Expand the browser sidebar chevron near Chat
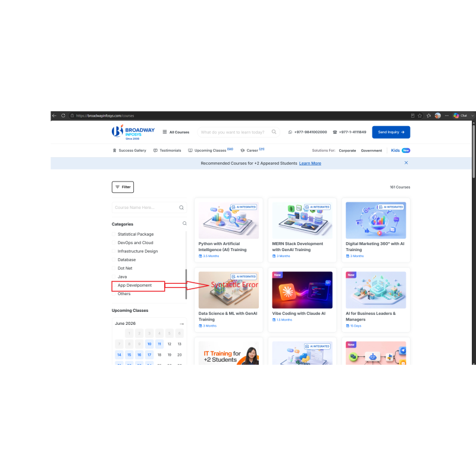The width and height of the screenshot is (476, 476). coord(472,115)
